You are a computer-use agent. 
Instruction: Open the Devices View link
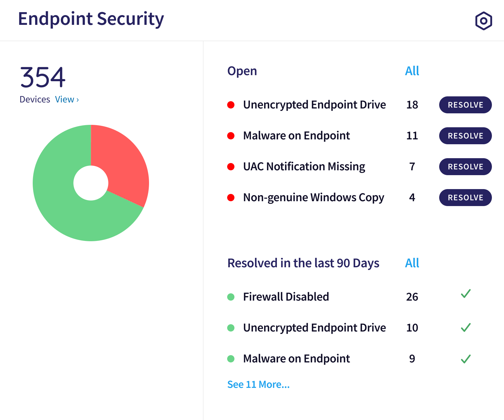(67, 99)
